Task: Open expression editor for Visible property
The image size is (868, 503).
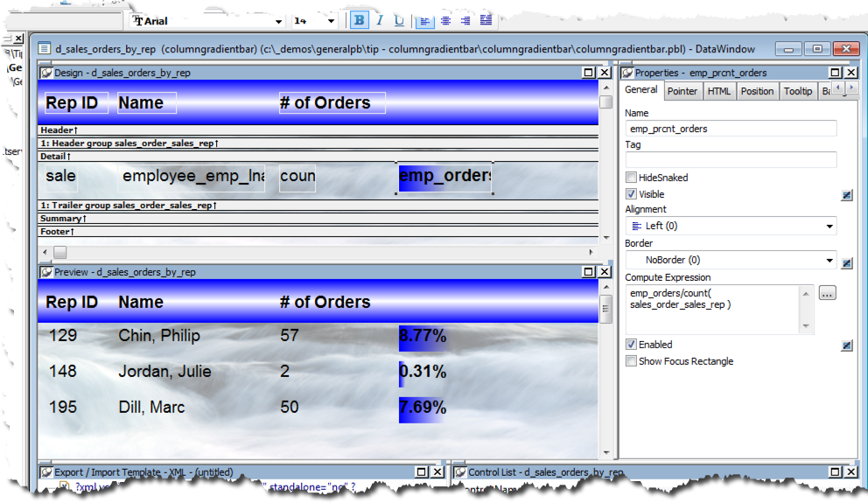Action: tap(846, 195)
